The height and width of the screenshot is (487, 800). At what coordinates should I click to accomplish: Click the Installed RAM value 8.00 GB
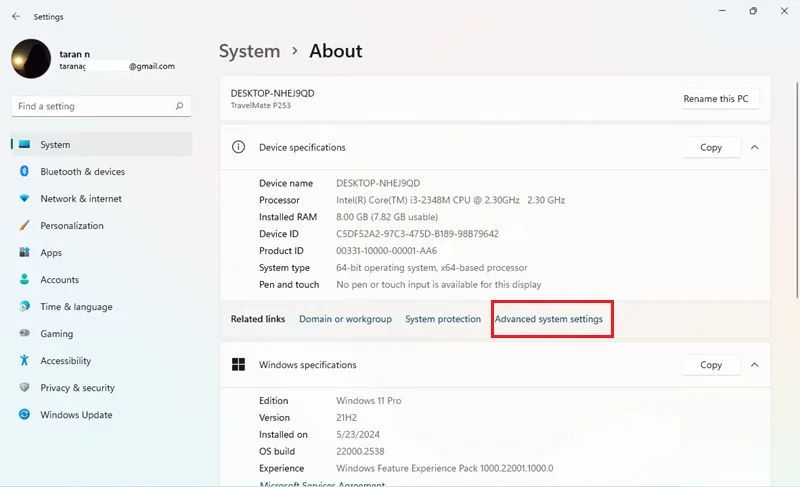coord(387,217)
